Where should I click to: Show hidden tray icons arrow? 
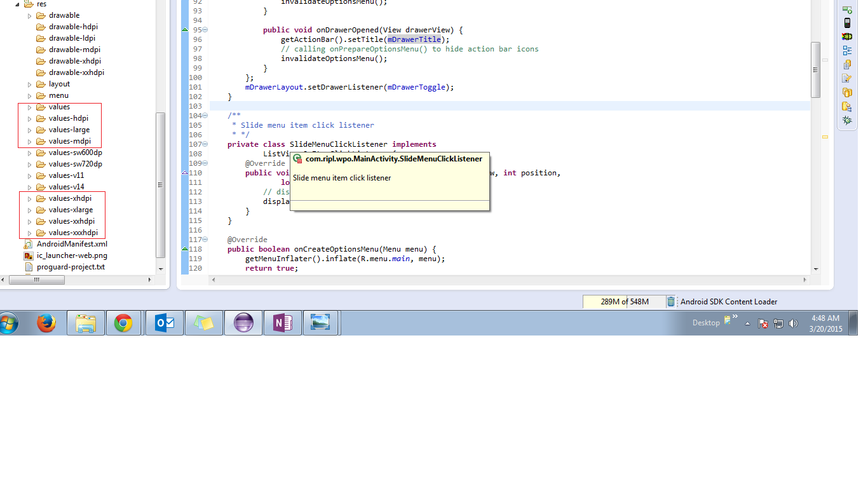pos(747,323)
